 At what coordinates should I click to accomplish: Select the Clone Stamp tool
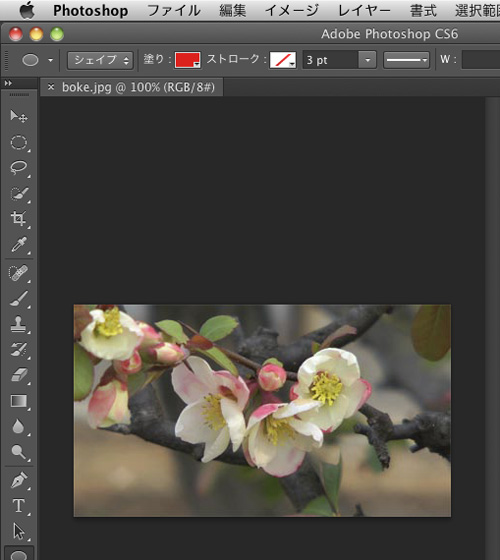point(19,324)
